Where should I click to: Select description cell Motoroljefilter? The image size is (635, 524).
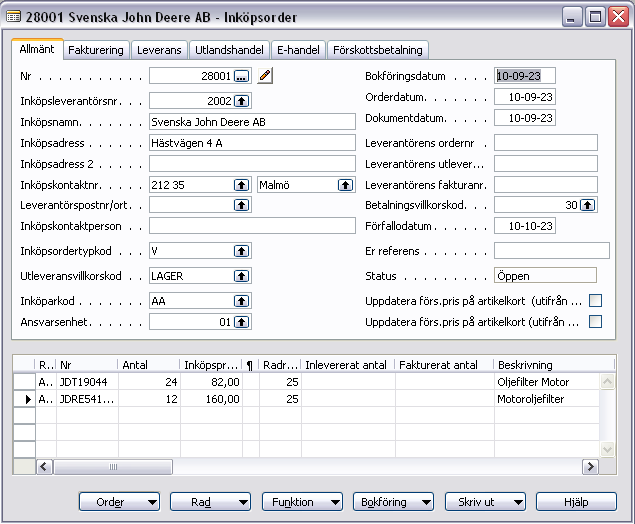tap(547, 399)
